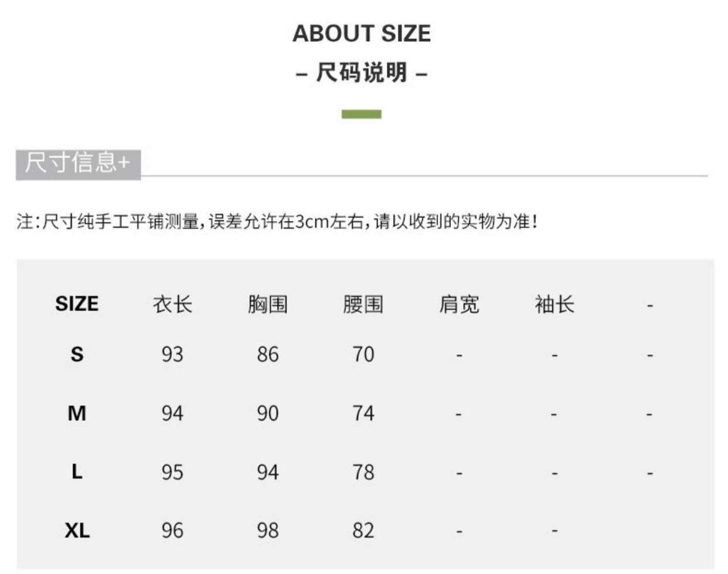This screenshot has width=728, height=574.
Task: Select the 袖长 column header
Action: pos(554,304)
